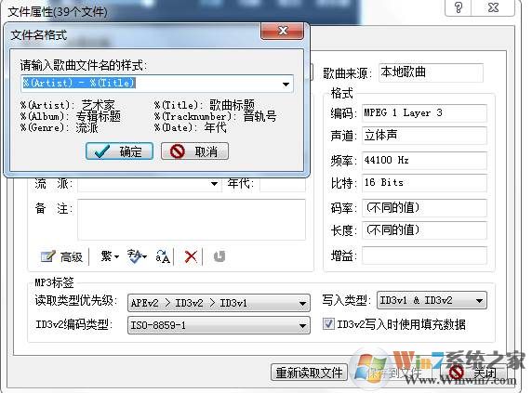Click the 编码 field MPEG 1 Layer 3

[x=424, y=112]
